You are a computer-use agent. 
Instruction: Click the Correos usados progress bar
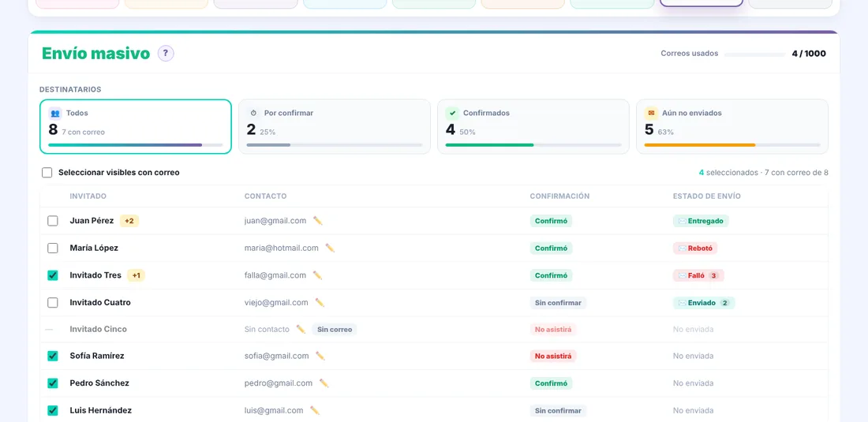pos(754,54)
